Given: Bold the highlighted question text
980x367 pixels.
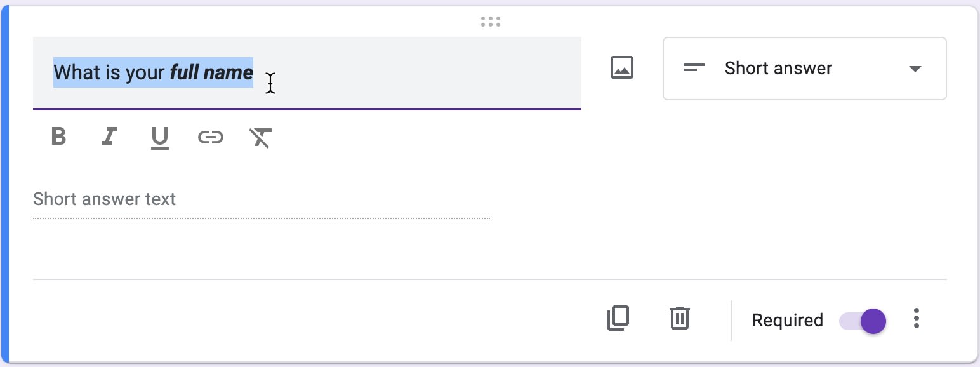Looking at the screenshot, I should click(x=58, y=137).
